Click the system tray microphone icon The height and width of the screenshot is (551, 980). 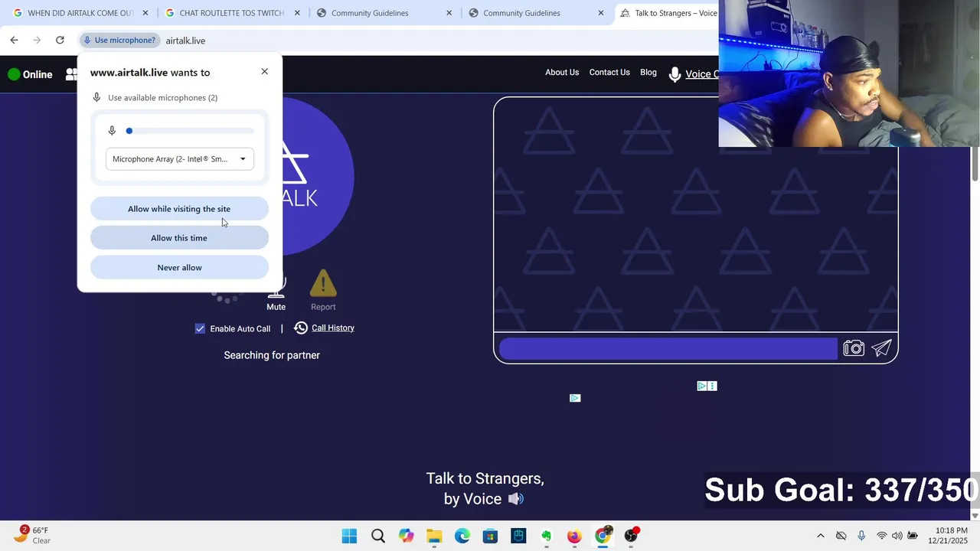pyautogui.click(x=861, y=536)
